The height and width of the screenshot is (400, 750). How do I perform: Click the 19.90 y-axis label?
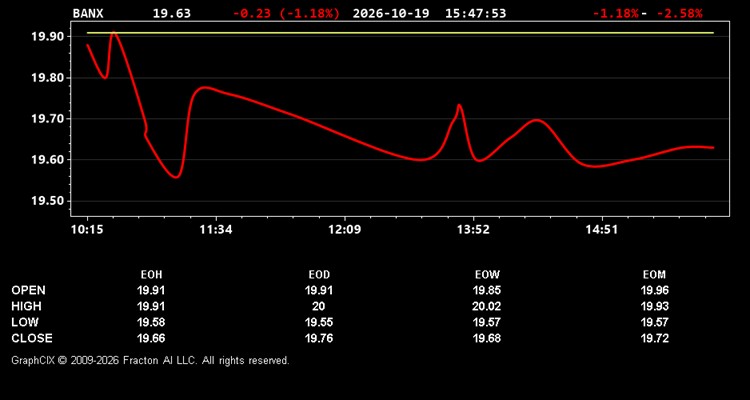[48, 37]
